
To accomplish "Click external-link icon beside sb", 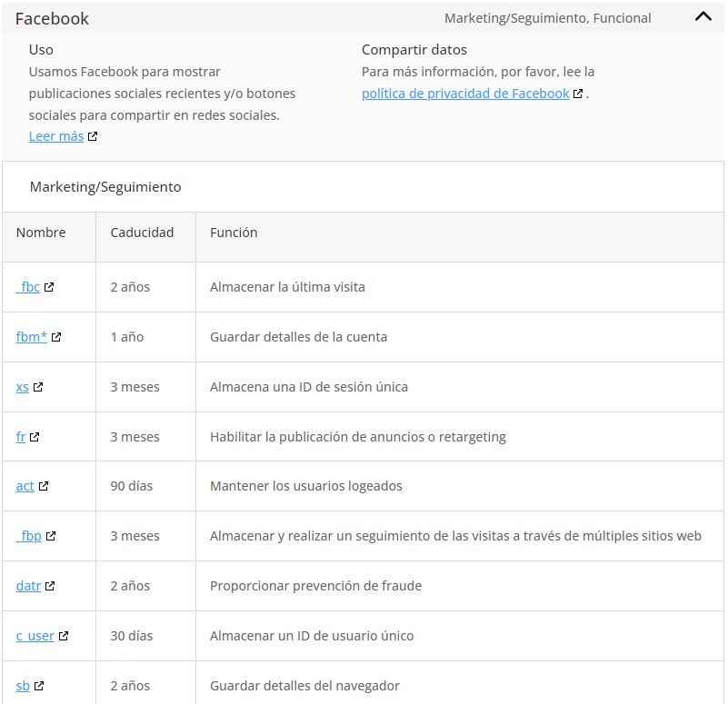I will point(39,686).
